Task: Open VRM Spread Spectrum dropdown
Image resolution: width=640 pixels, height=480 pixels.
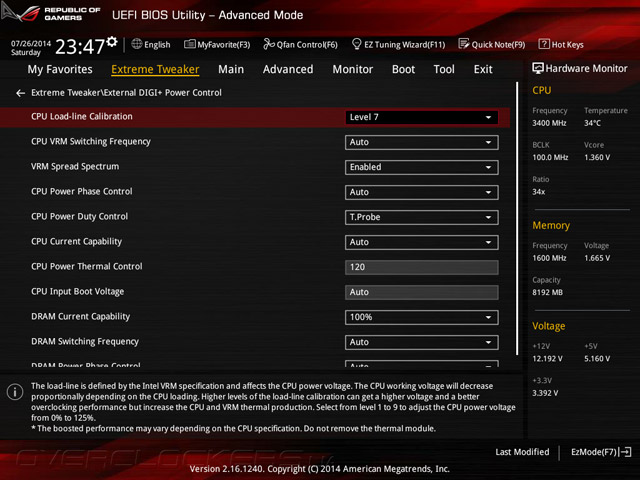Action: point(422,167)
